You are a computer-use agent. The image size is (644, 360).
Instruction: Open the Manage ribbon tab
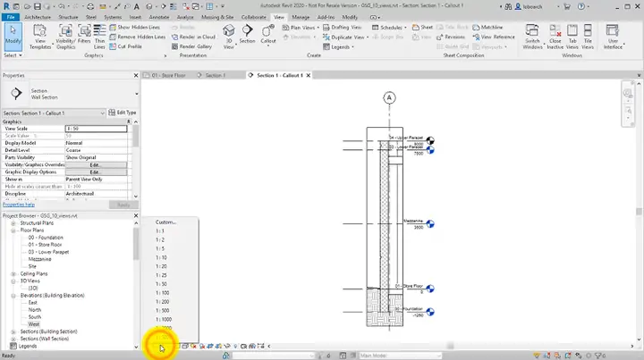pyautogui.click(x=301, y=17)
